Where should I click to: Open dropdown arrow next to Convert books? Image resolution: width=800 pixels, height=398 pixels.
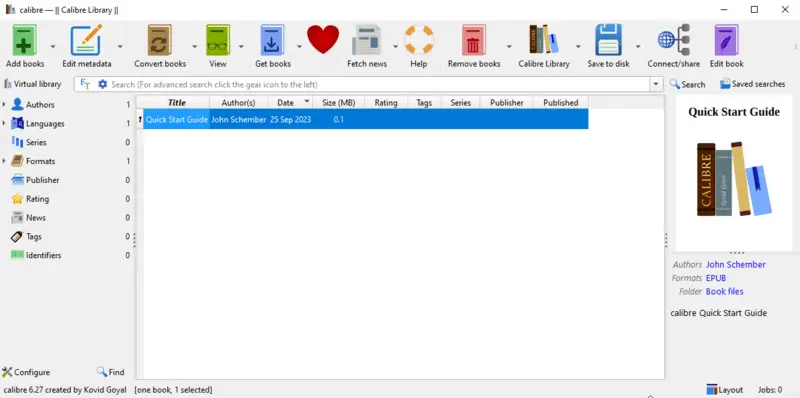pos(194,46)
